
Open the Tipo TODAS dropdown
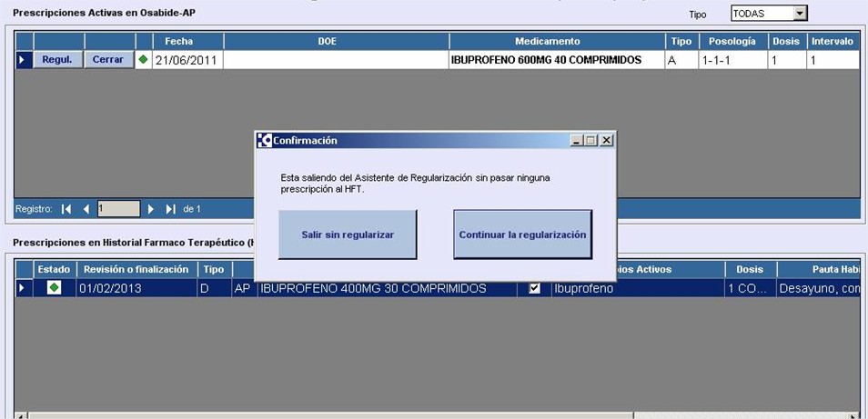(800, 14)
